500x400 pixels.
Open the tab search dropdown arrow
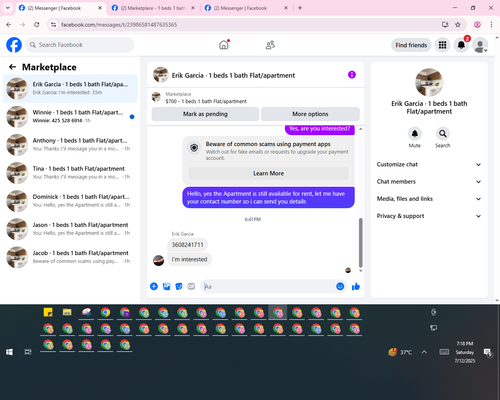point(8,8)
